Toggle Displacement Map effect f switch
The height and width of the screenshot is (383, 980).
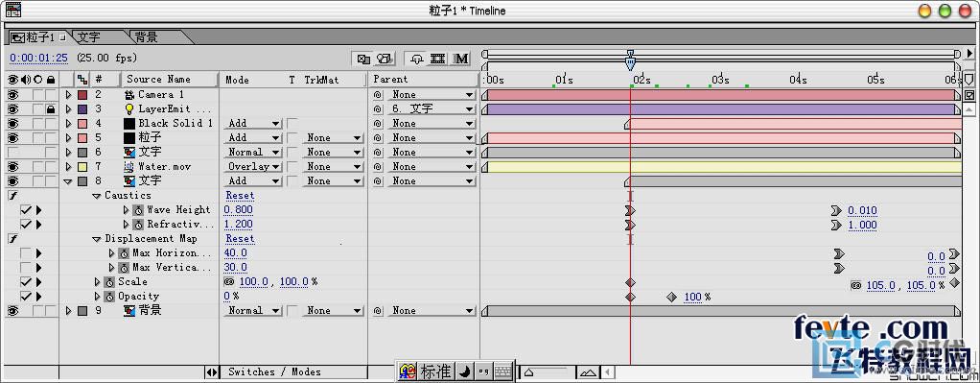pyautogui.click(x=12, y=239)
